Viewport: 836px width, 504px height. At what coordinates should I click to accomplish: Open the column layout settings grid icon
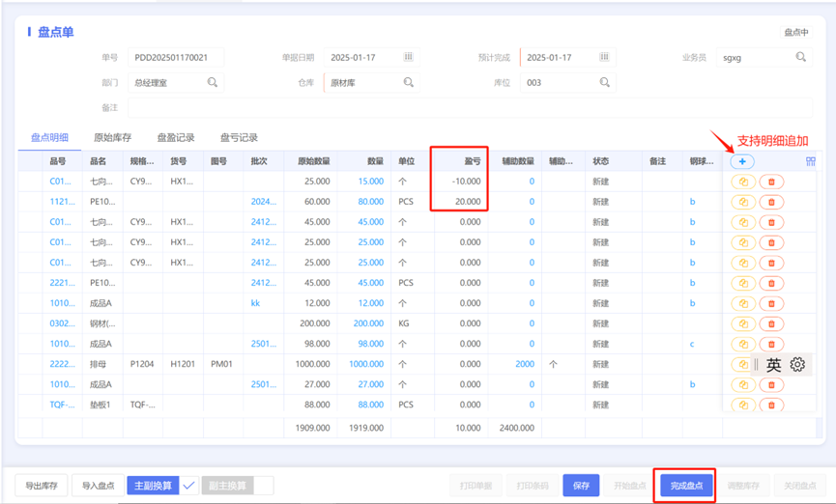pyautogui.click(x=811, y=161)
